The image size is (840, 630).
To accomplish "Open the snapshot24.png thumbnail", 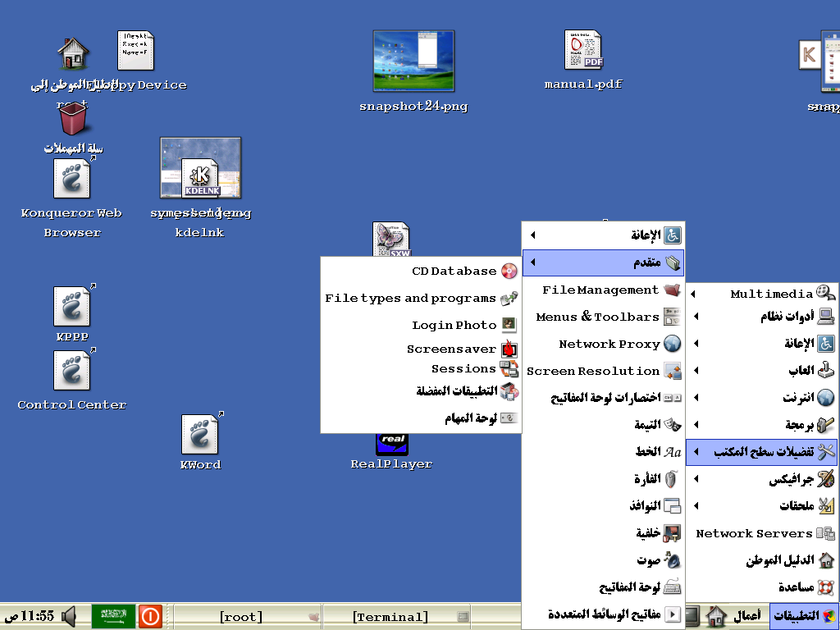I will (x=413, y=61).
